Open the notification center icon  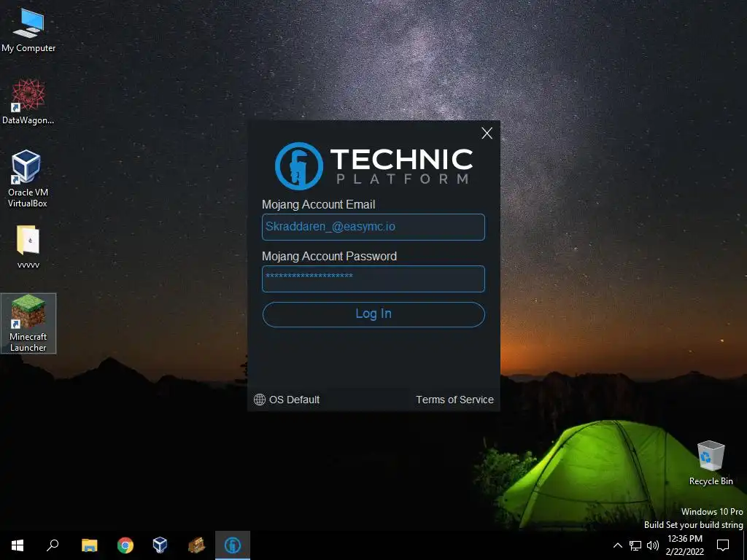(723, 545)
